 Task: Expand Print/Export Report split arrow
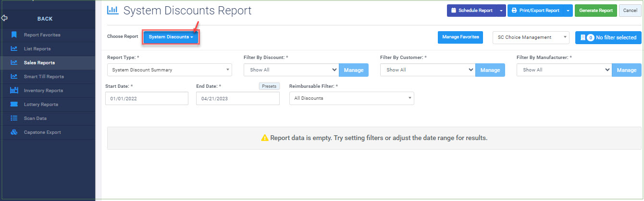pos(568,11)
